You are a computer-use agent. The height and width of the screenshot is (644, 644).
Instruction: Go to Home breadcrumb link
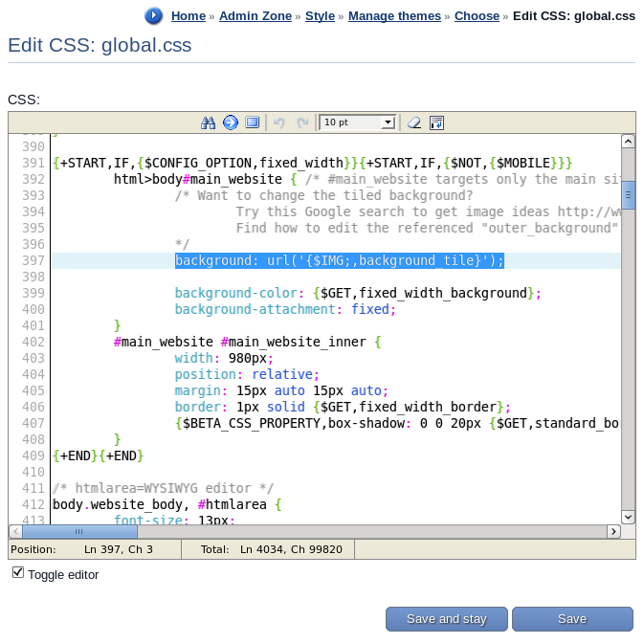tap(189, 15)
